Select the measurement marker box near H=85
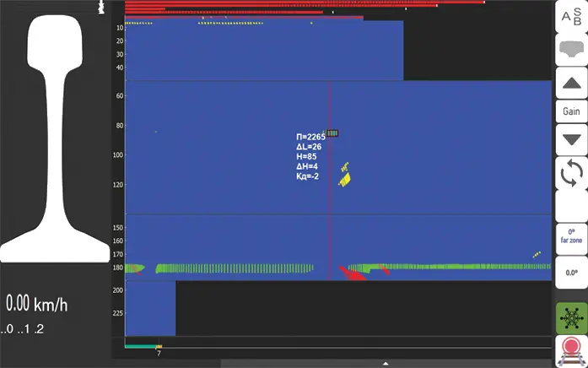Screen dimensions: 588x368 click(332, 133)
